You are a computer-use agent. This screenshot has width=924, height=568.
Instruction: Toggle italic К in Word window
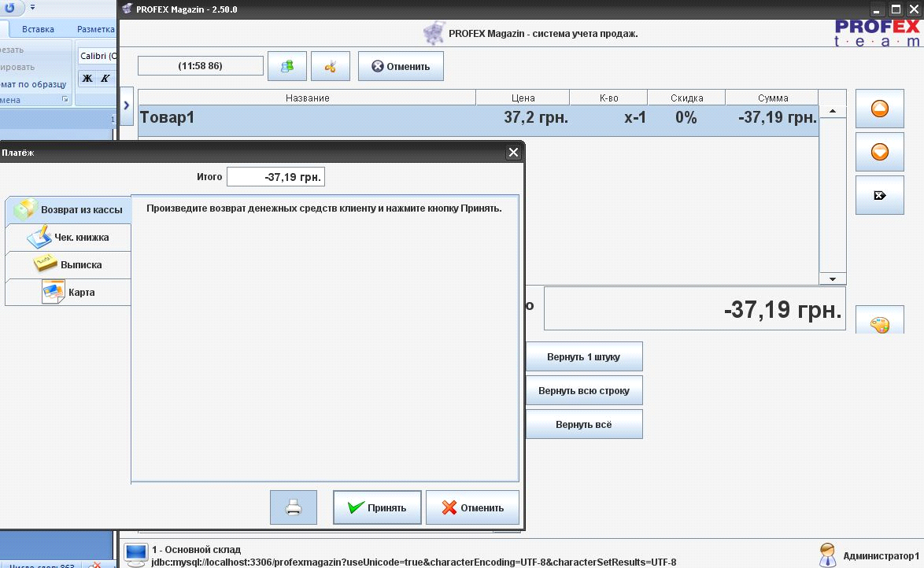tap(105, 78)
